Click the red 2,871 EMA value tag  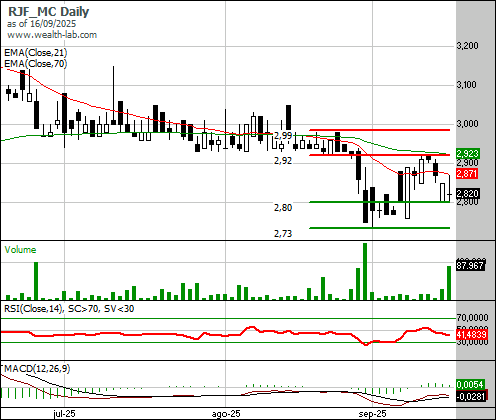tap(467, 173)
